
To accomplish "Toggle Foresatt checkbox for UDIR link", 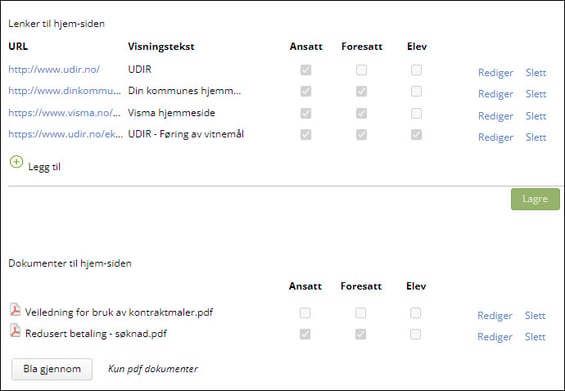I will pyautogui.click(x=361, y=70).
